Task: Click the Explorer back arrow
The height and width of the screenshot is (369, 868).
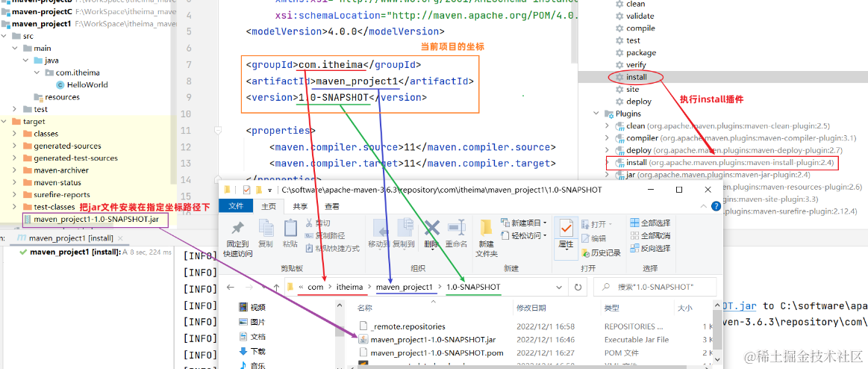Action: [231, 287]
